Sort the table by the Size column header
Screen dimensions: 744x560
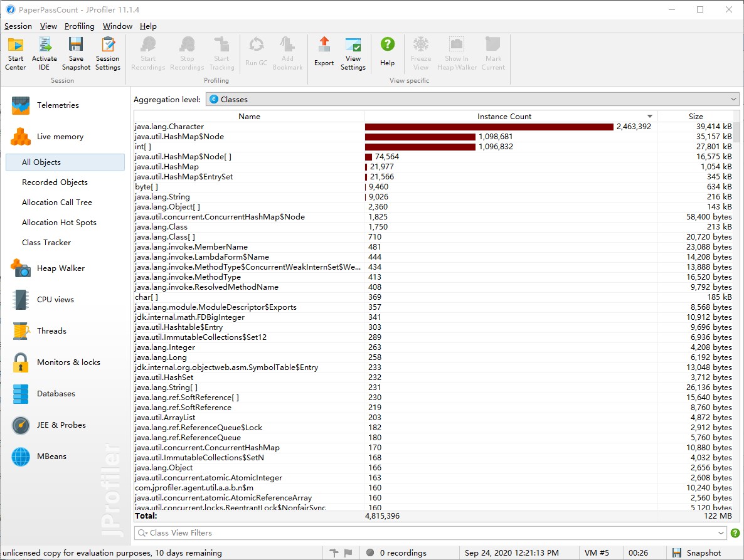click(696, 116)
